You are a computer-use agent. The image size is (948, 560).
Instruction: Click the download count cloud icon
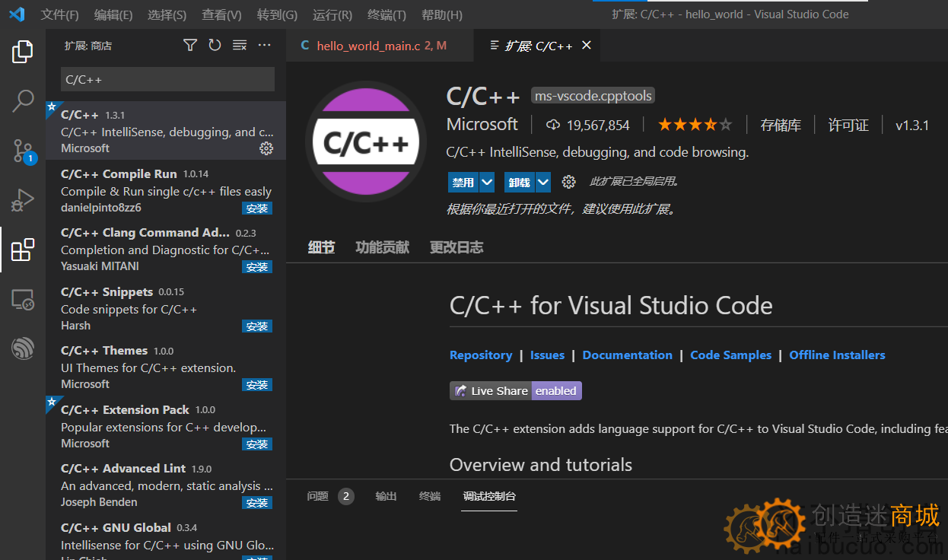pos(553,125)
